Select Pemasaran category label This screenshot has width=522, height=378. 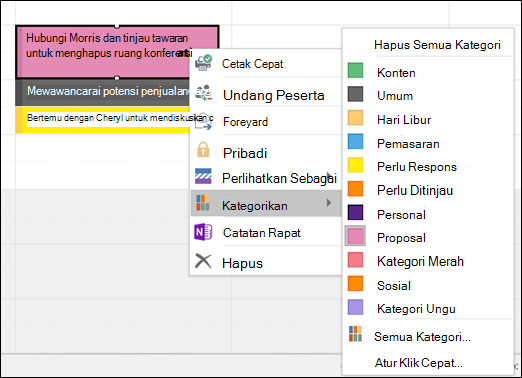pos(408,144)
